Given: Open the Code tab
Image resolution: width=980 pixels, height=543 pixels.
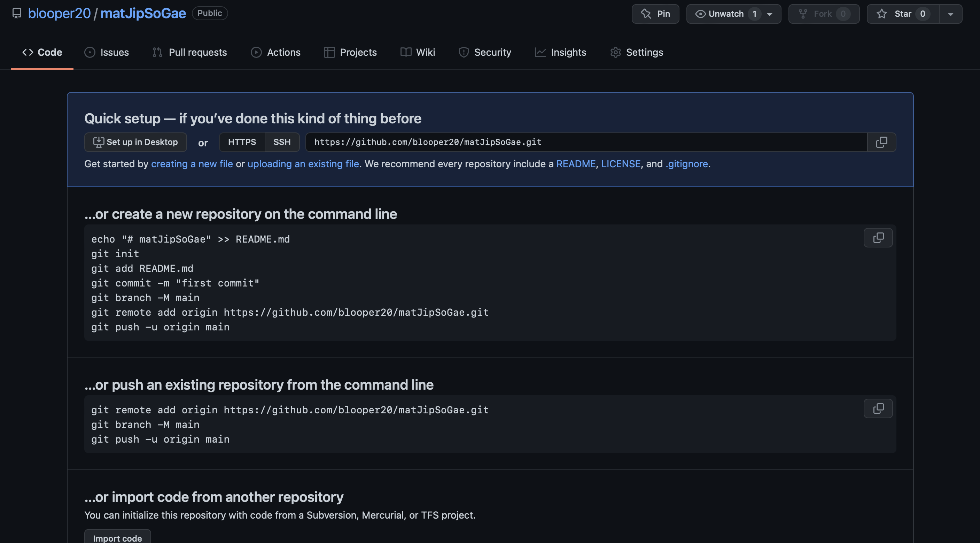Looking at the screenshot, I should [42, 52].
